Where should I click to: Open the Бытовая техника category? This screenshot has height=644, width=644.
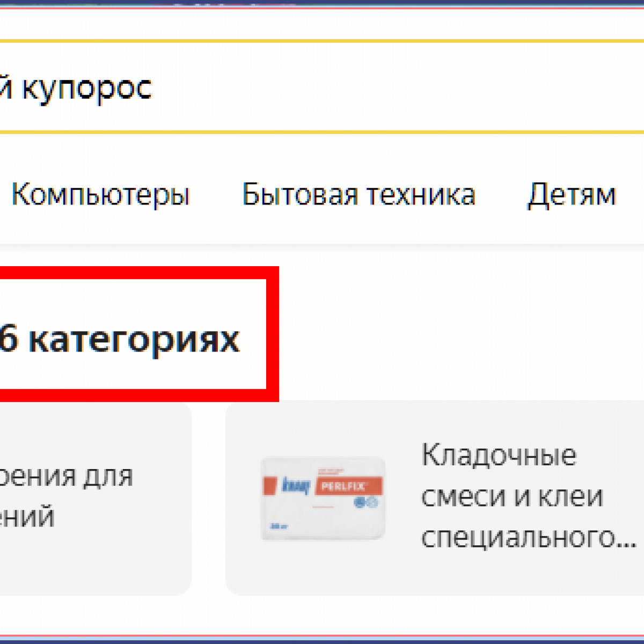point(358,194)
